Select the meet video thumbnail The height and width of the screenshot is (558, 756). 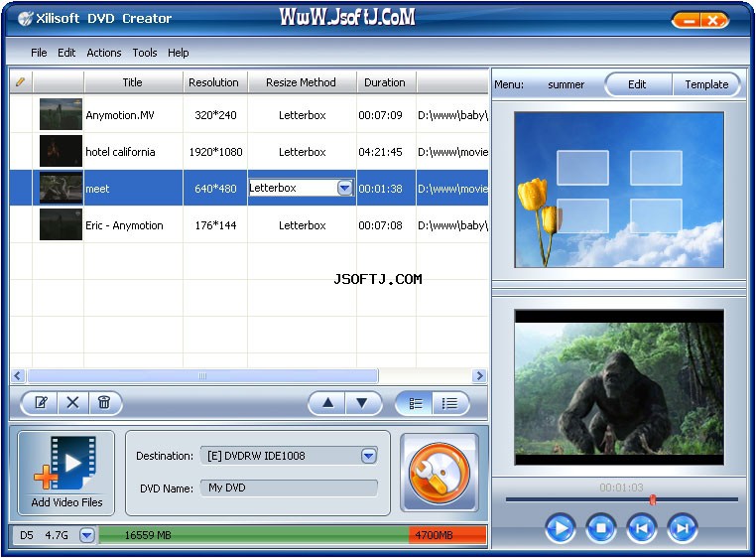click(61, 188)
